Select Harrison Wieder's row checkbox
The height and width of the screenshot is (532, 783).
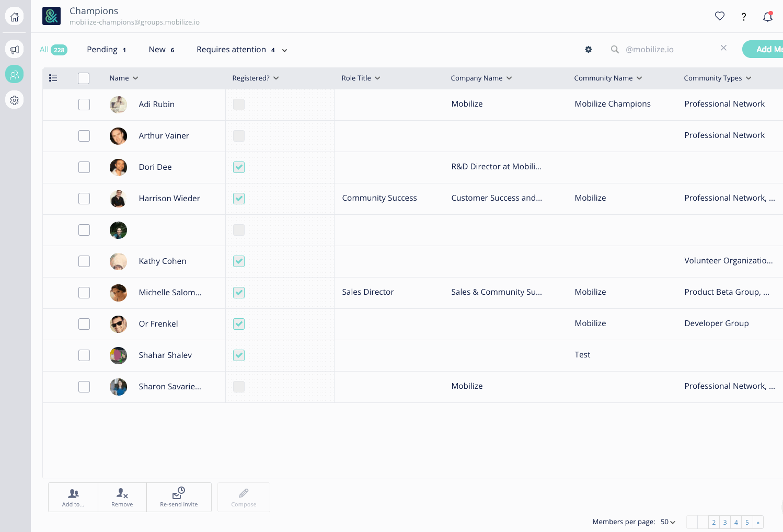tap(84, 199)
